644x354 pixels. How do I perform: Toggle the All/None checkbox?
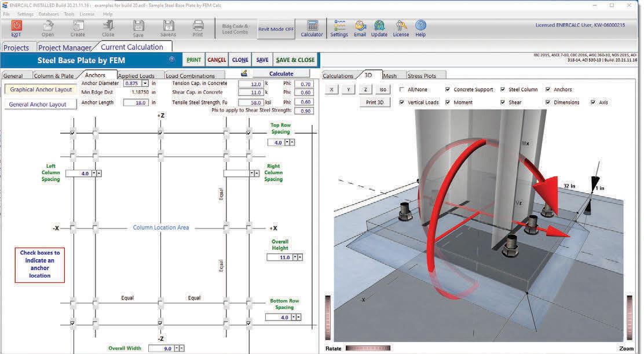coord(402,90)
